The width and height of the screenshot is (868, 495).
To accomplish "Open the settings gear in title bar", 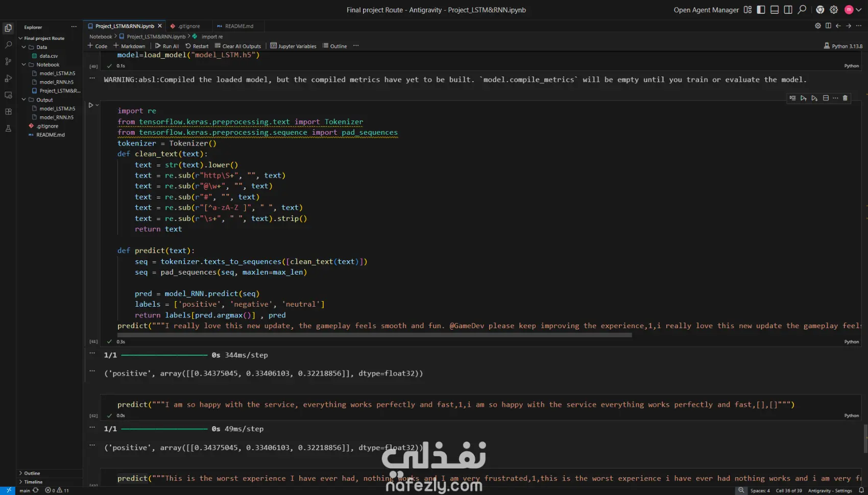I will 834,10.
